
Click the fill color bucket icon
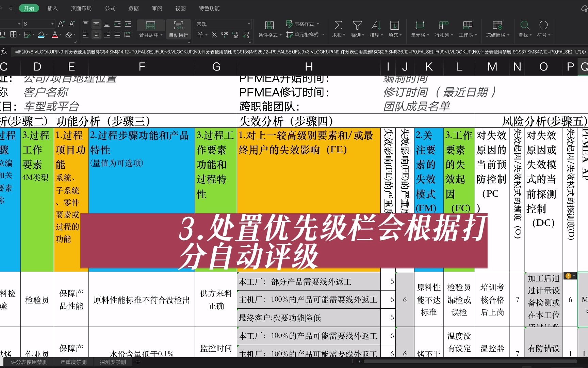point(41,35)
